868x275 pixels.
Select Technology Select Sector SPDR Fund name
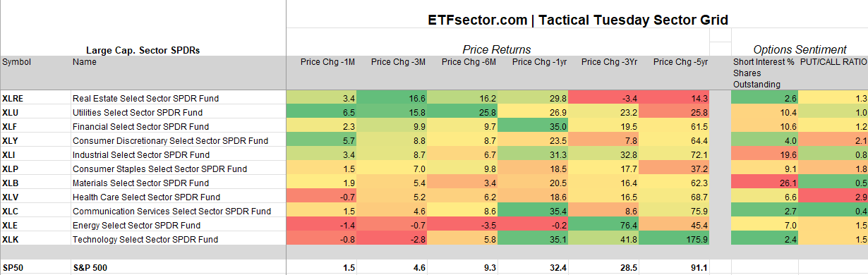[x=143, y=239]
